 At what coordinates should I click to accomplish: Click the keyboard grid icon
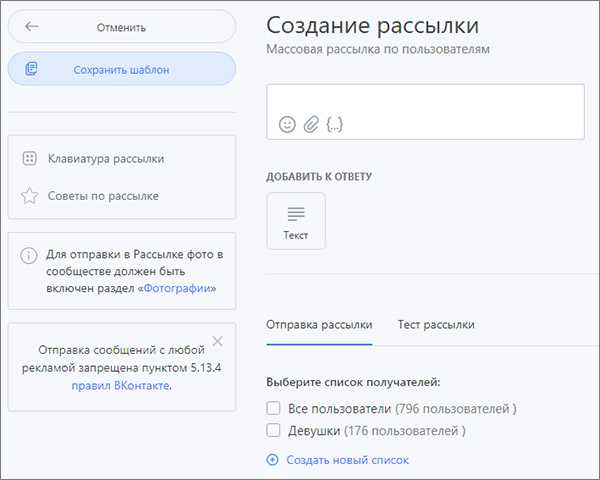coord(29,158)
